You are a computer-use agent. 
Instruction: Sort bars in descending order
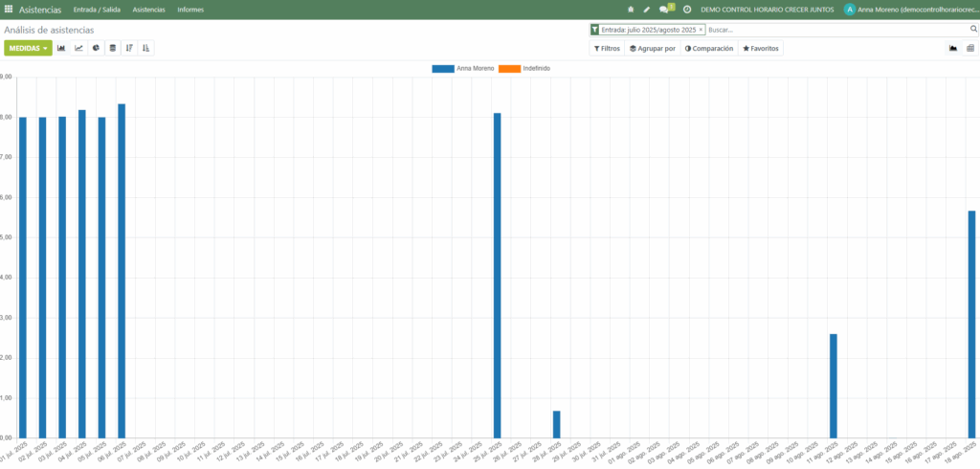(x=129, y=48)
